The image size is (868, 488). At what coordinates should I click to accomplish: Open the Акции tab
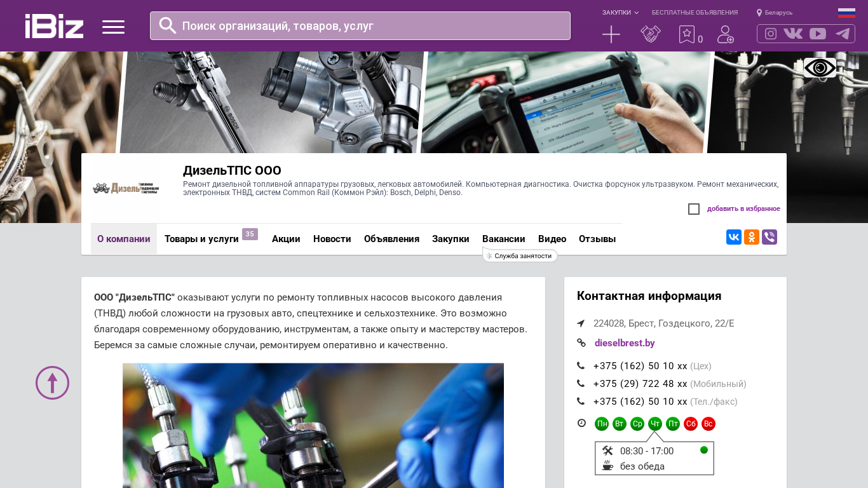tap(286, 239)
